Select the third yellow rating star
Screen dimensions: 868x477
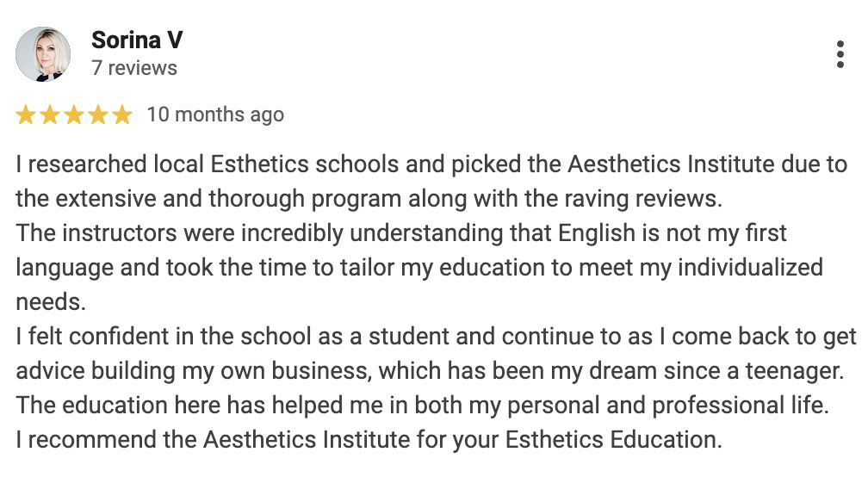click(x=74, y=115)
